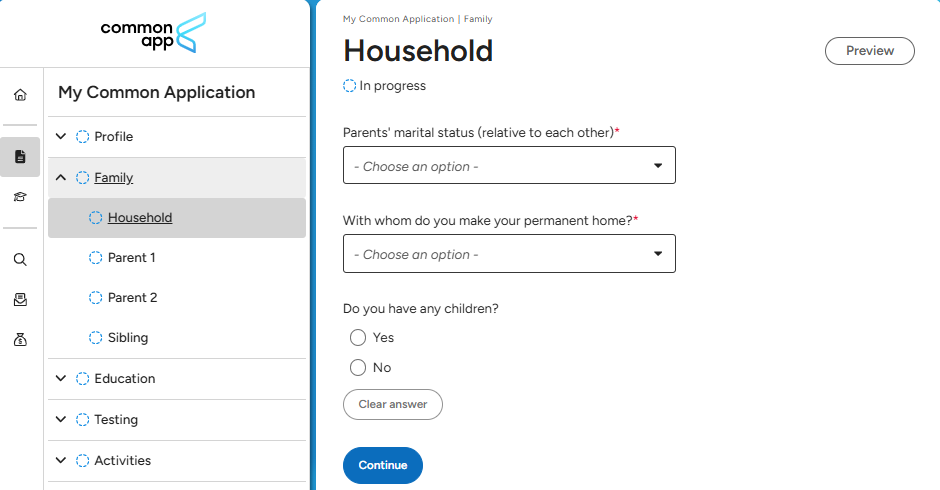Expand the Profile section chevron
Viewport: 940px width, 490px height.
[x=61, y=137]
